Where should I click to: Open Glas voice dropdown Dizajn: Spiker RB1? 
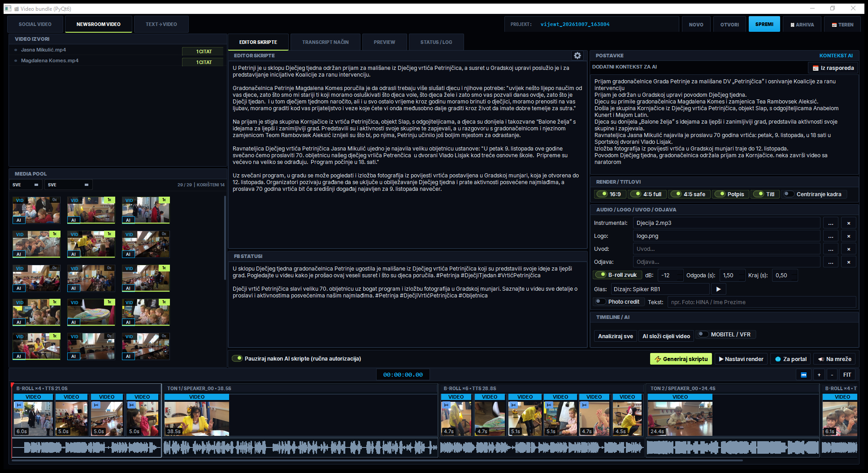pos(660,289)
